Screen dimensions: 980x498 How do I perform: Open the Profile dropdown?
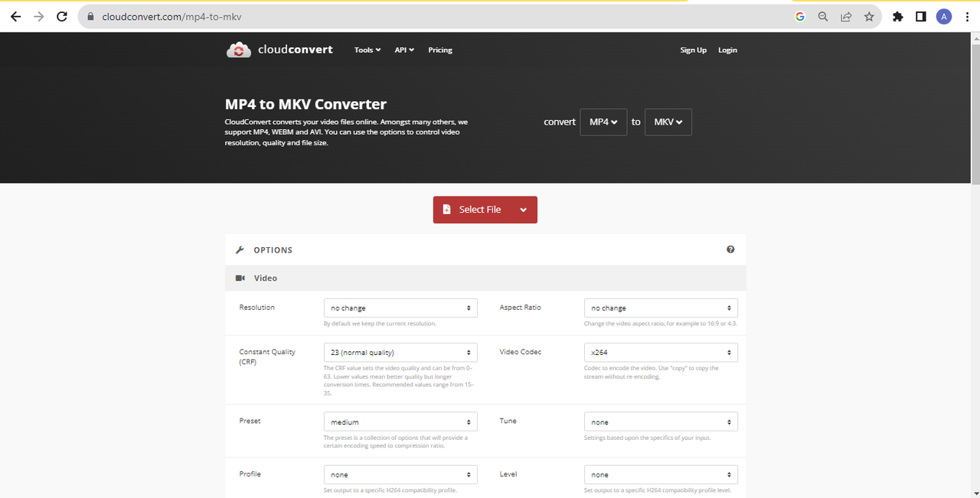[400, 474]
